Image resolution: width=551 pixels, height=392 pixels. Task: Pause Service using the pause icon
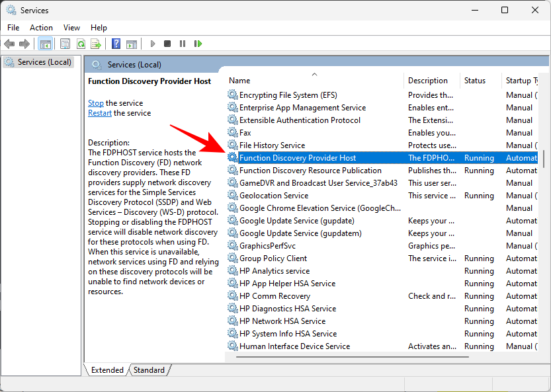point(183,44)
